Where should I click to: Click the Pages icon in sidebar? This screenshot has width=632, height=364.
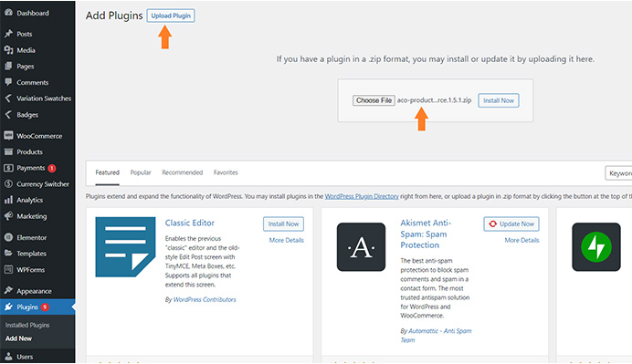[8, 66]
